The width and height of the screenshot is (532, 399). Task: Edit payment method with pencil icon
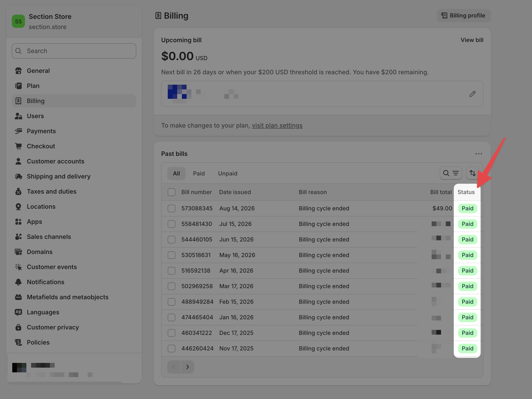[x=472, y=94]
